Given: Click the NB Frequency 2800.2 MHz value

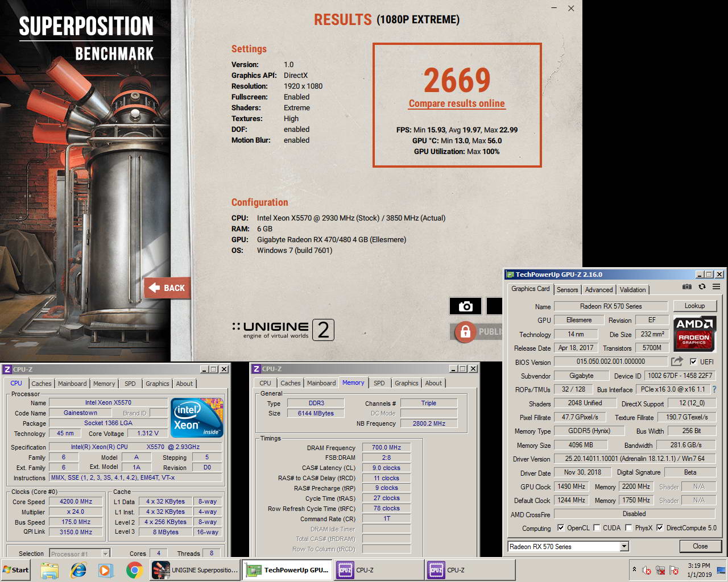Looking at the screenshot, I should pos(429,423).
